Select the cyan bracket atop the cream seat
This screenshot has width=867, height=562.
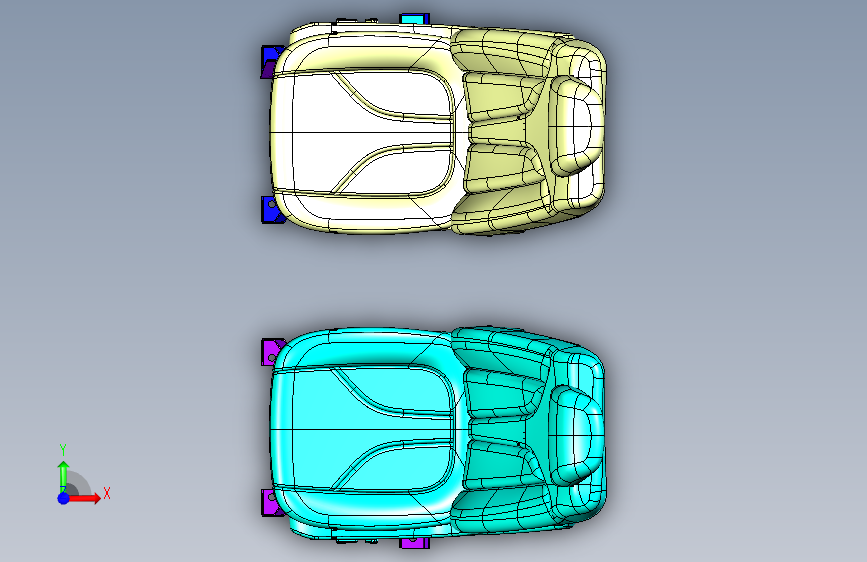[415, 19]
